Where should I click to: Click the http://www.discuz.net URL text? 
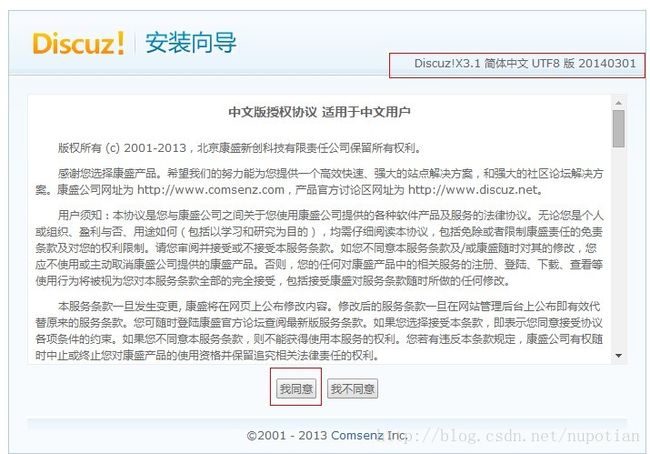[x=473, y=190]
